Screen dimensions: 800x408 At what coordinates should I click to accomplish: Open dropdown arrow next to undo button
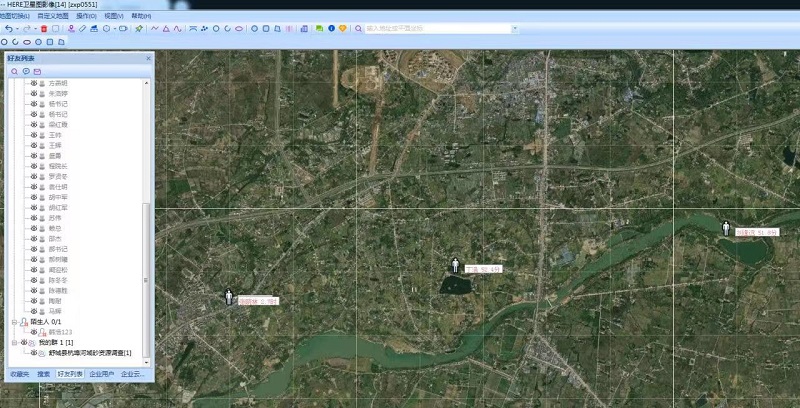pos(18,29)
